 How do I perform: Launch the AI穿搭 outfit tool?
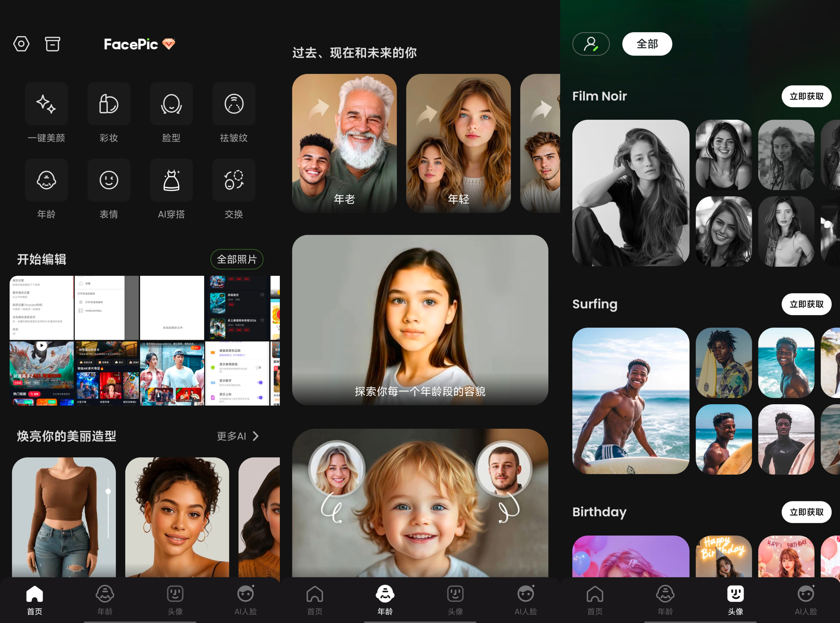[171, 180]
